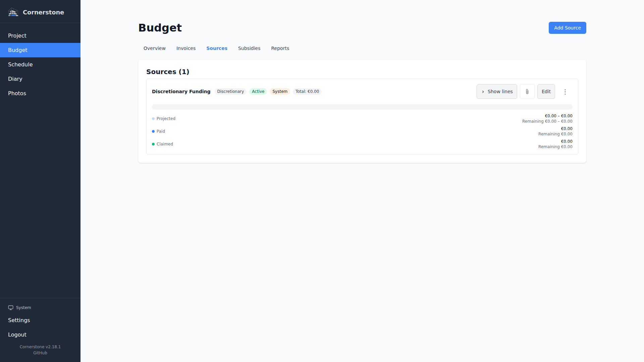Edit the Discretionary Funding source
Screen dimensions: 644x362
[546, 92]
